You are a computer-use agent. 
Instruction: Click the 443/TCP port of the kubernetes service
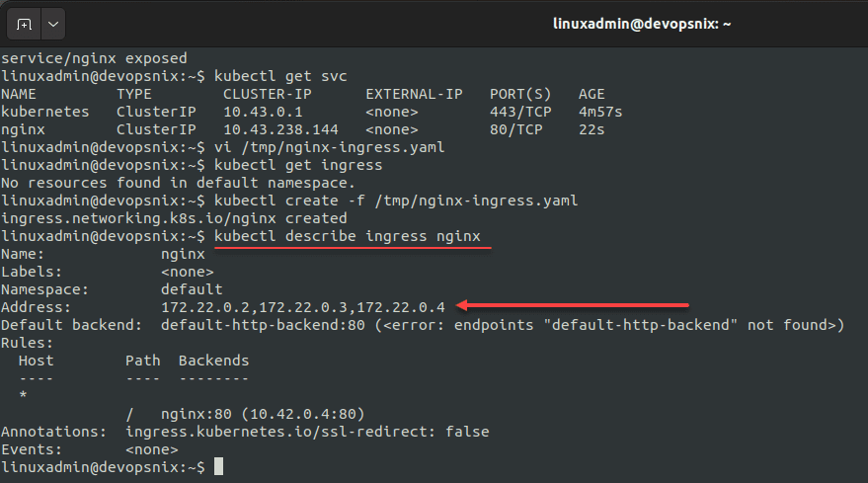coord(520,112)
